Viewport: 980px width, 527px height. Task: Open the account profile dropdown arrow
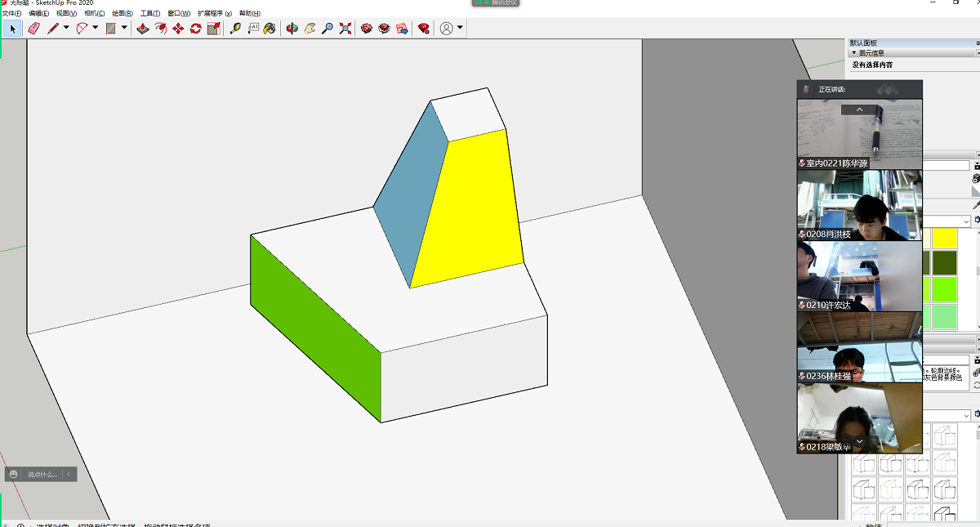[460, 29]
